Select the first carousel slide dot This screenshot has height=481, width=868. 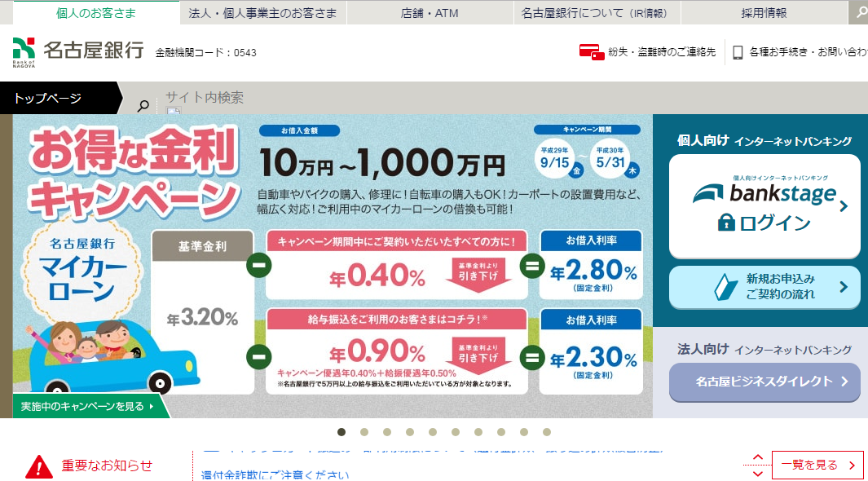341,432
